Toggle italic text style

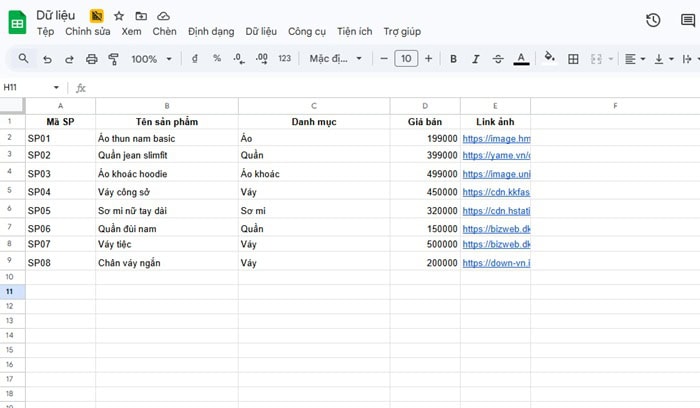click(x=476, y=59)
